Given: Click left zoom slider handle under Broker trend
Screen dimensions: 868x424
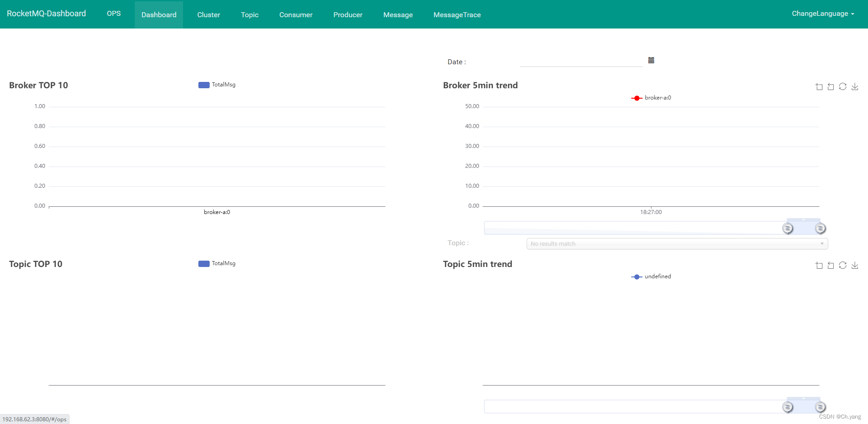Looking at the screenshot, I should pos(788,228).
